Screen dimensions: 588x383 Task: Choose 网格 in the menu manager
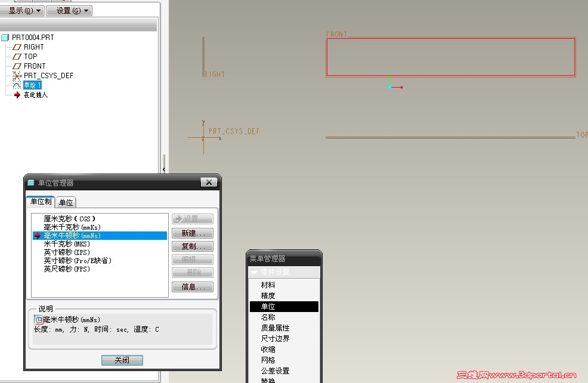pos(268,360)
